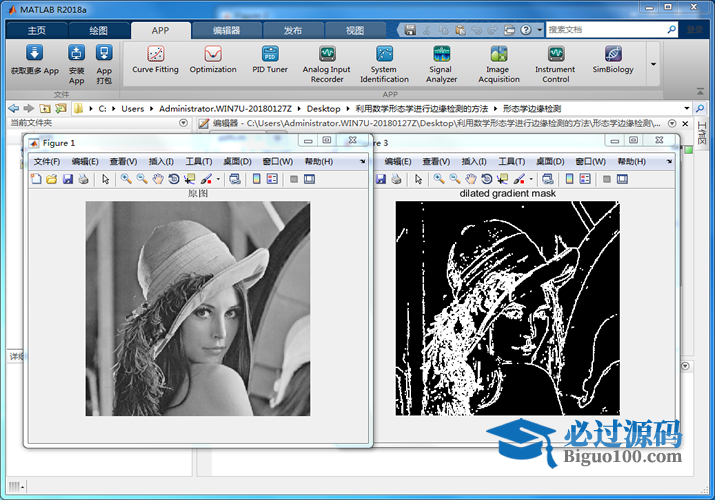
Task: Toggle Zoom In tool in Figure 1
Action: tap(126, 179)
